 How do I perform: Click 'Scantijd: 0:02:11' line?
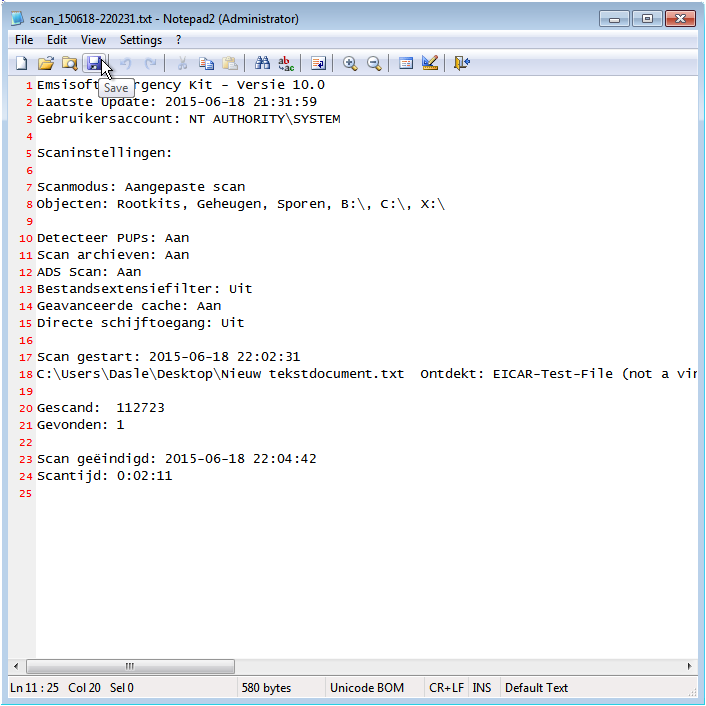(104, 476)
